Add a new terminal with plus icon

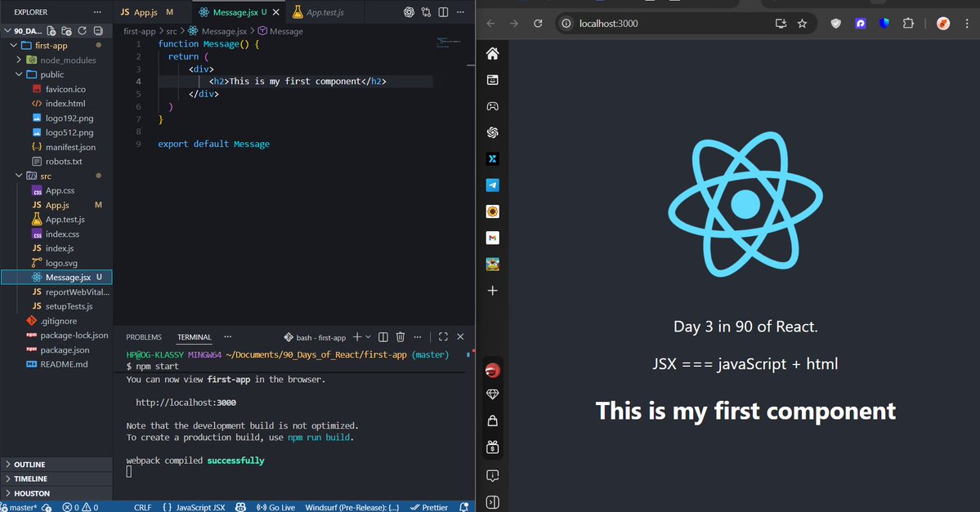357,336
